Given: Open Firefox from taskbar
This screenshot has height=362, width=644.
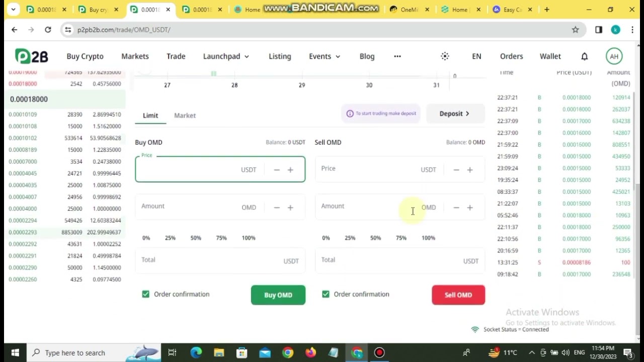Looking at the screenshot, I should coord(310,352).
